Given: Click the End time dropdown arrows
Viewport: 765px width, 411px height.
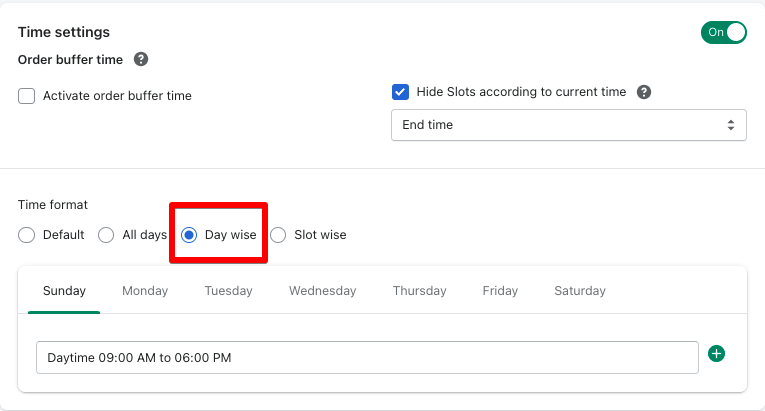Looking at the screenshot, I should 731,125.
